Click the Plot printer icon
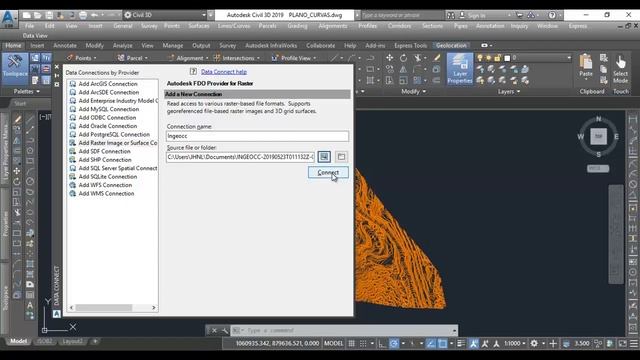 [x=83, y=15]
